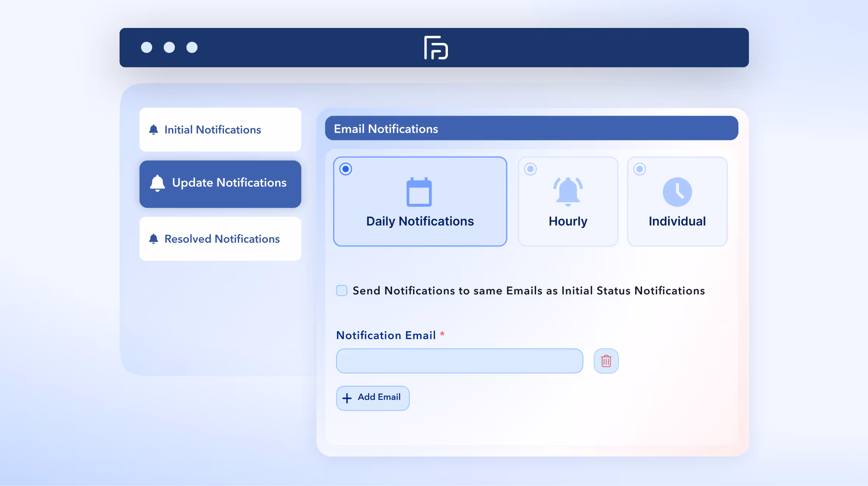868x486 pixels.
Task: Click bell icon beside Update Notifications
Action: tap(158, 183)
